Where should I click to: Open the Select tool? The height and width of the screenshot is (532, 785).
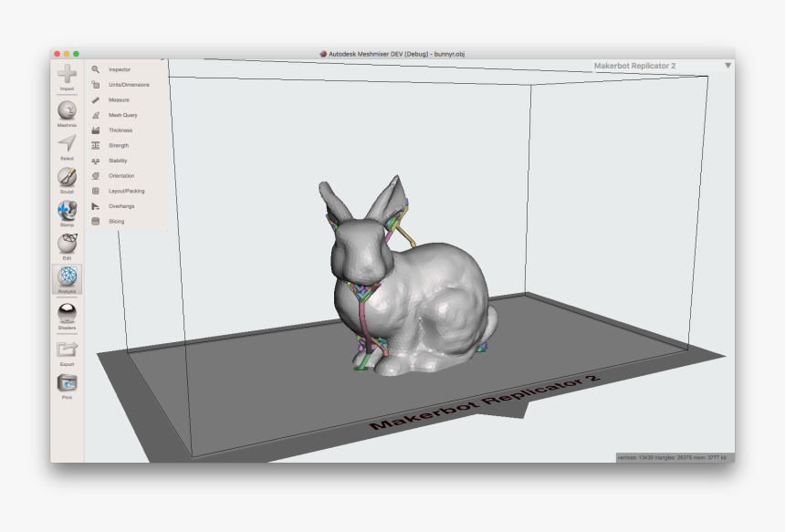click(65, 143)
